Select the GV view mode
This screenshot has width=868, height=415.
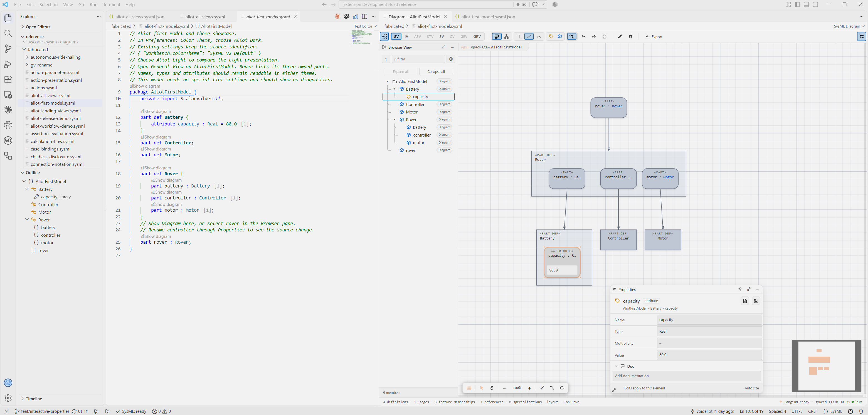396,37
